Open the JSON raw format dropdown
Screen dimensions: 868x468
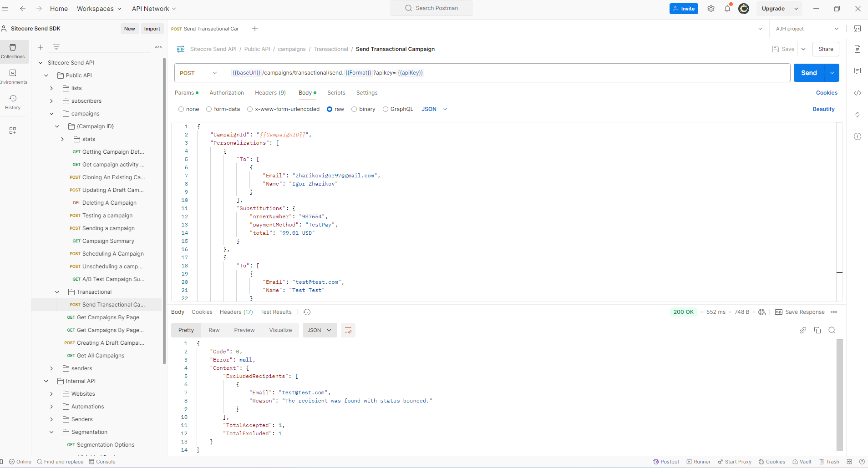click(x=434, y=109)
